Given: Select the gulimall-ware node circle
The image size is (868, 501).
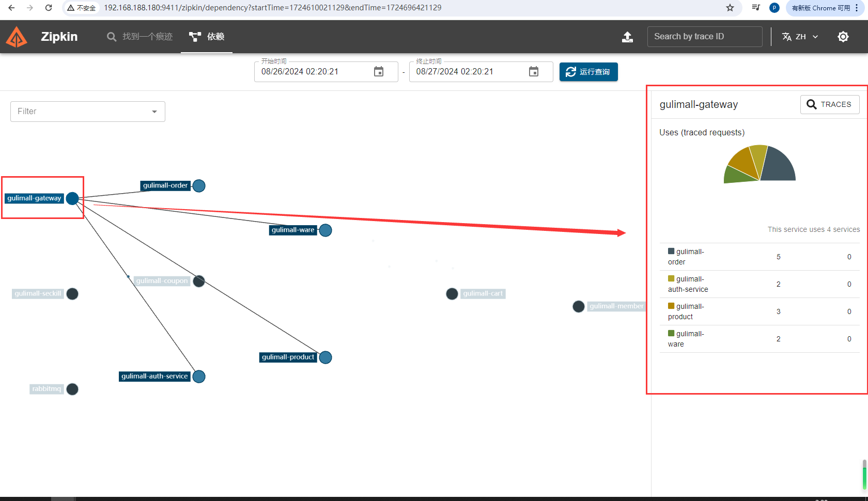Looking at the screenshot, I should coord(326,230).
